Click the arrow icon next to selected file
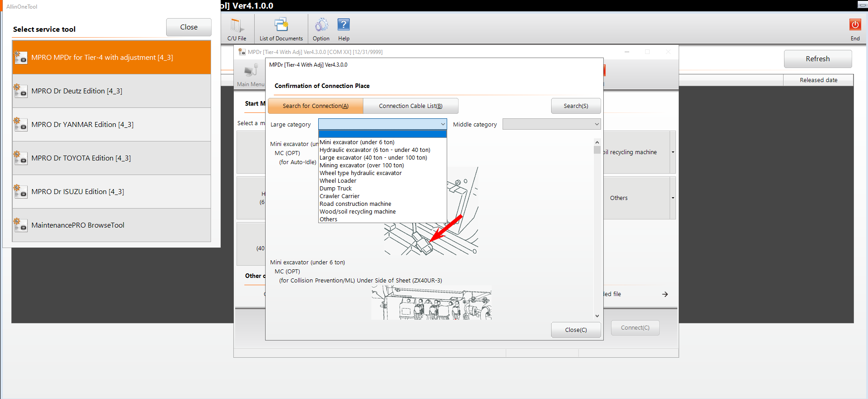The height and width of the screenshot is (399, 868). tap(665, 294)
